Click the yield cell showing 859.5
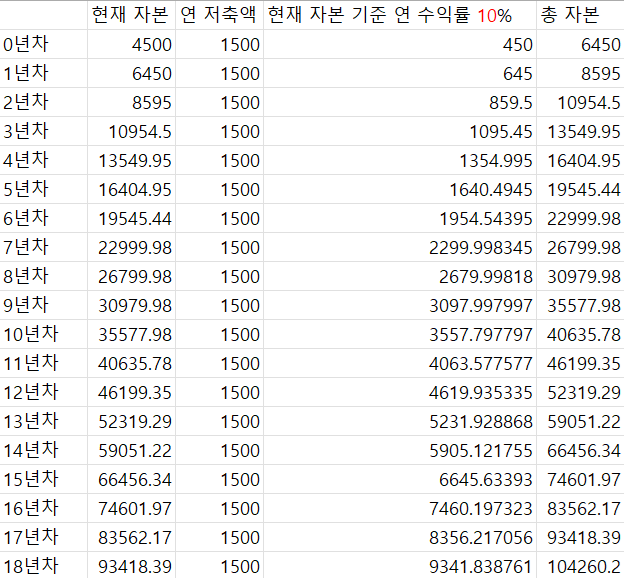The width and height of the screenshot is (624, 578). [400, 102]
